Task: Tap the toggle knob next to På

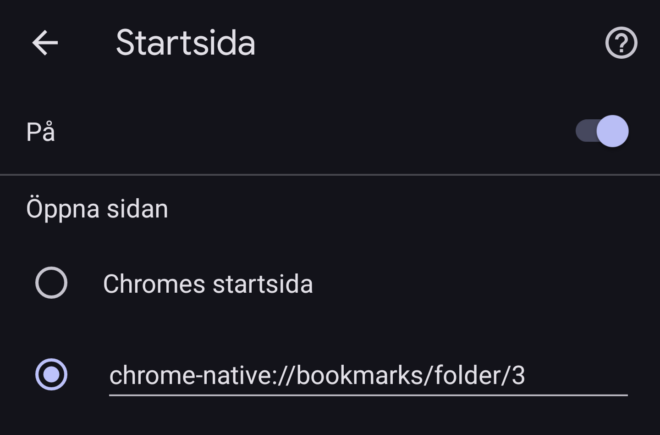Action: click(x=612, y=131)
